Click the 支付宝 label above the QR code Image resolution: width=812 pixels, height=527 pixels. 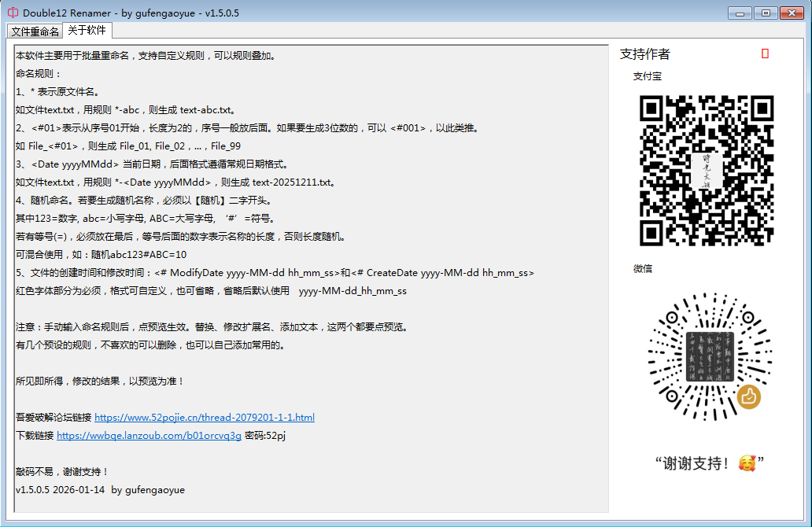tap(647, 76)
